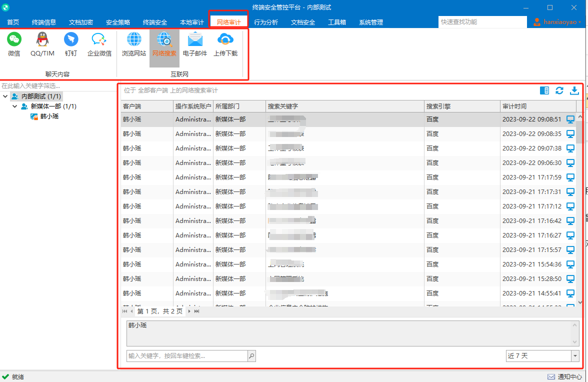Viewport: 588px width, 382px height.
Task: Click the search magnifier button beside keyword box
Action: pos(251,356)
